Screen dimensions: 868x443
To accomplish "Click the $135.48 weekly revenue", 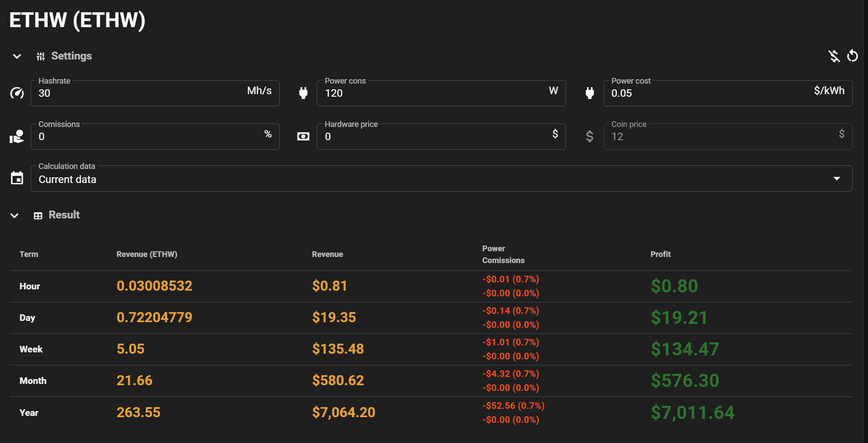I will coord(338,349).
